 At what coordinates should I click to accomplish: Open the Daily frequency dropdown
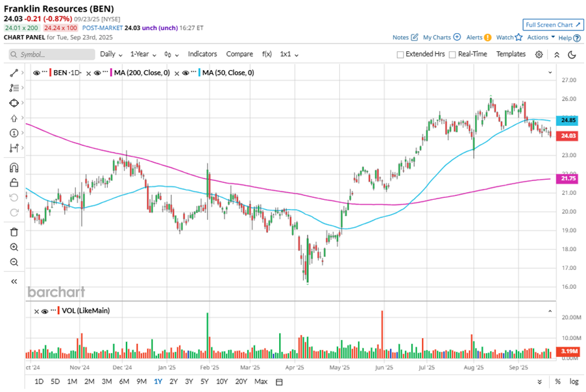110,55
